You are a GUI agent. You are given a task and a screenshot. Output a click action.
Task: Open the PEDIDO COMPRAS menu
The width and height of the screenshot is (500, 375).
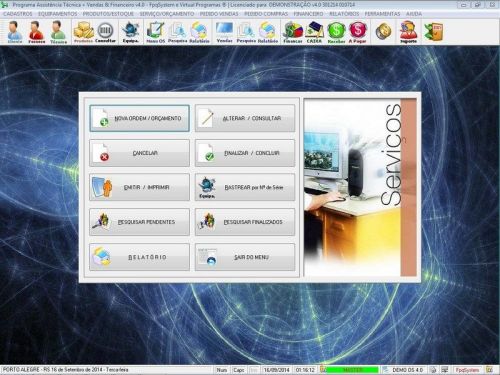[x=266, y=14]
